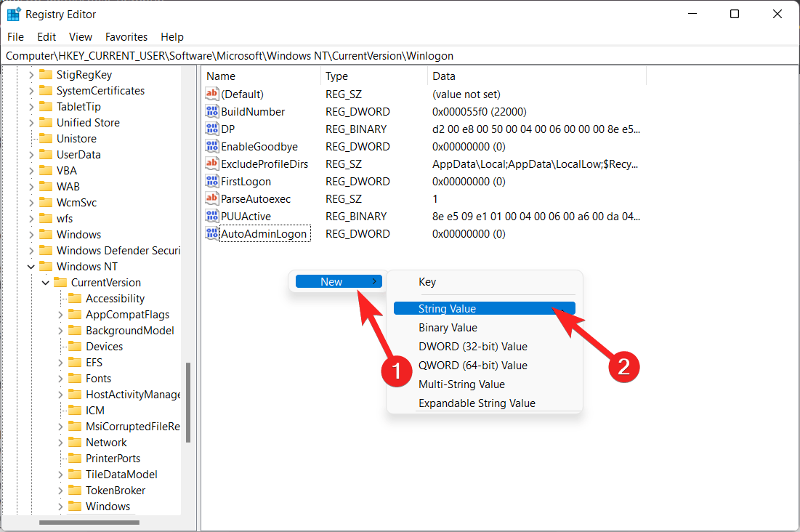800x532 pixels.
Task: Open the Favorites menu
Action: (x=126, y=36)
